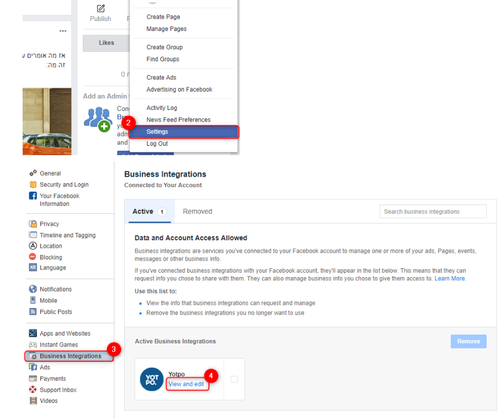The width and height of the screenshot is (500, 419).
Task: Click the Likes button
Action: tap(106, 43)
